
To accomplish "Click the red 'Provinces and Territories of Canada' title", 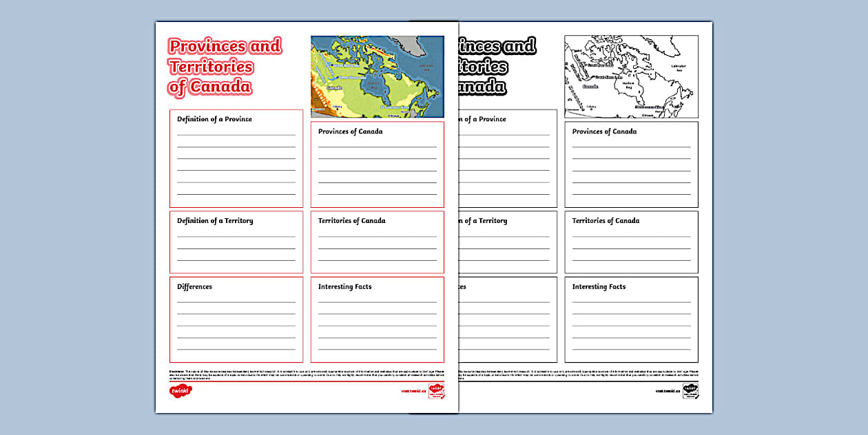I will (x=225, y=66).
